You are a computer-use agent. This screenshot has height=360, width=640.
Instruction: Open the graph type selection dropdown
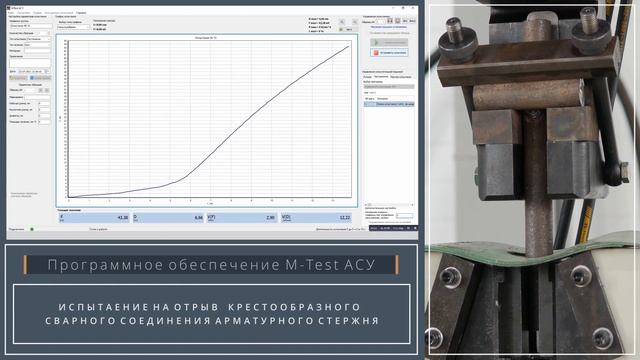click(73, 27)
